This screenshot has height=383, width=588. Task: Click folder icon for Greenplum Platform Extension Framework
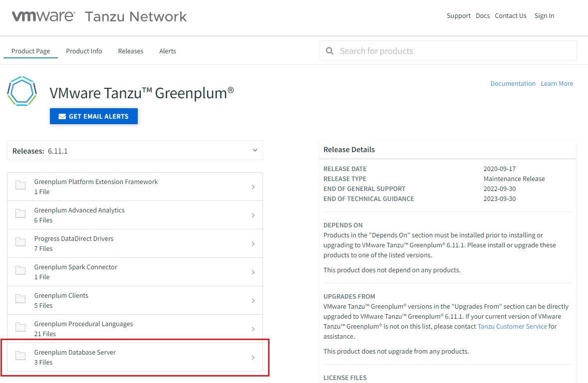[20, 185]
